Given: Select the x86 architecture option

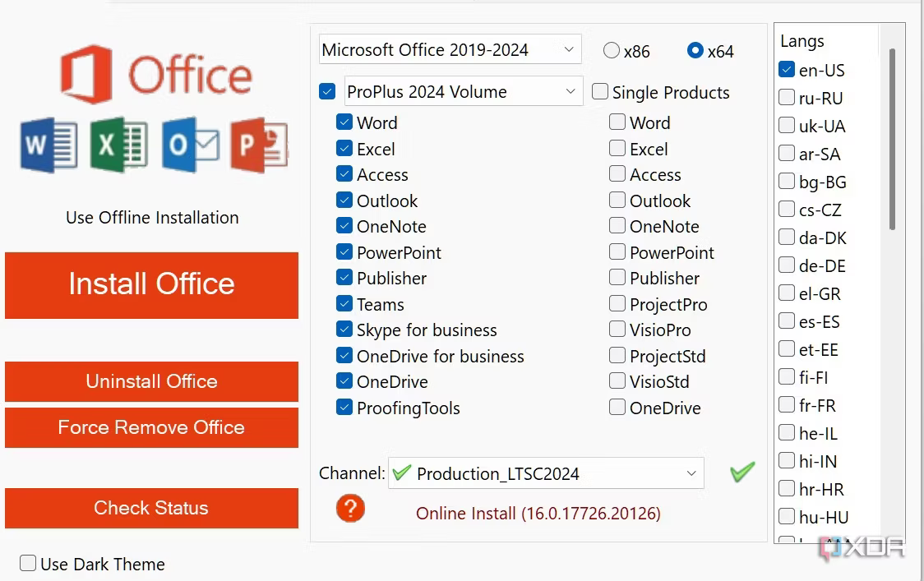Looking at the screenshot, I should (x=612, y=51).
